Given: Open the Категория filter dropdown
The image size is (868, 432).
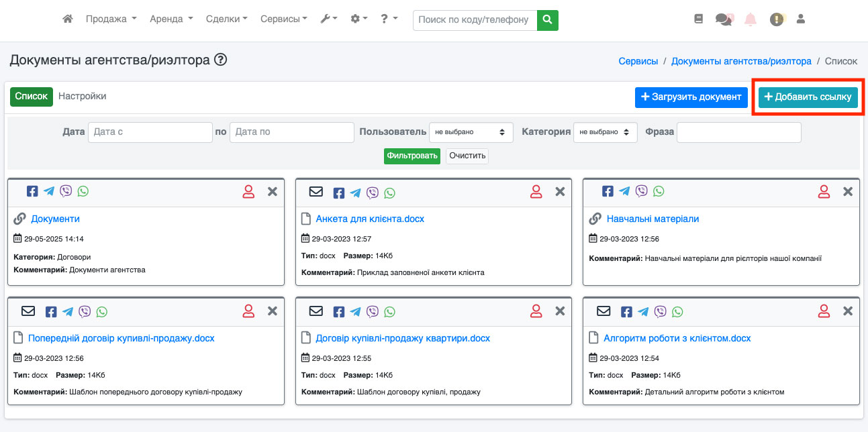Looking at the screenshot, I should pos(605,132).
